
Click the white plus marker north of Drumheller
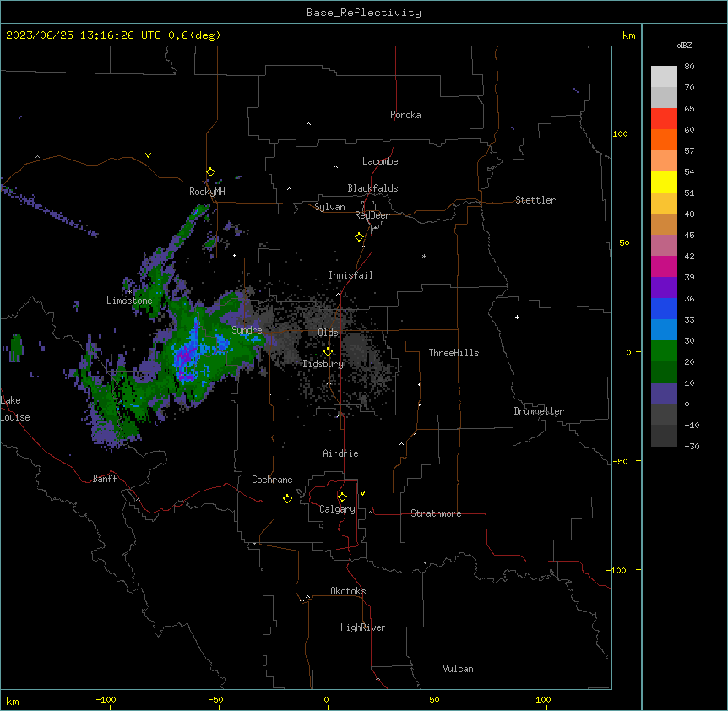tap(517, 317)
